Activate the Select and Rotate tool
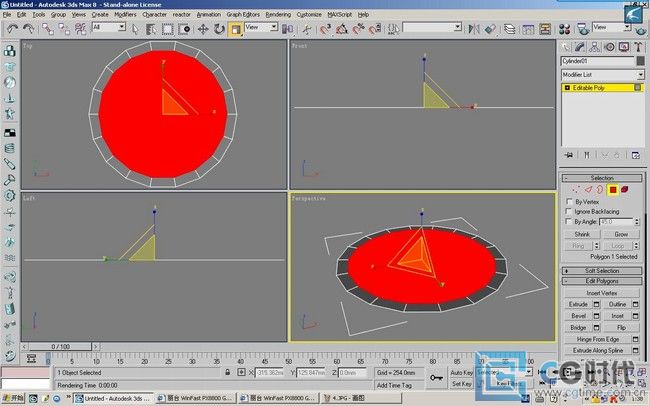The height and width of the screenshot is (406, 650). 219,29
